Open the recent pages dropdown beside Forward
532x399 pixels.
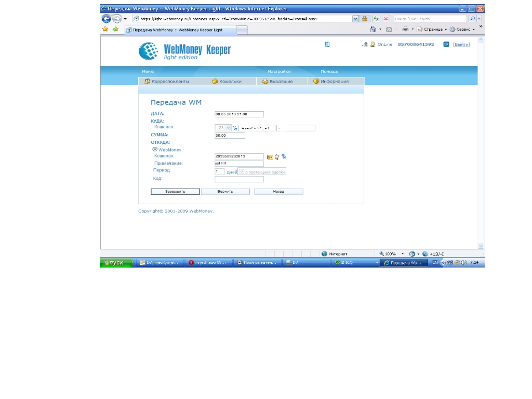tap(125, 19)
